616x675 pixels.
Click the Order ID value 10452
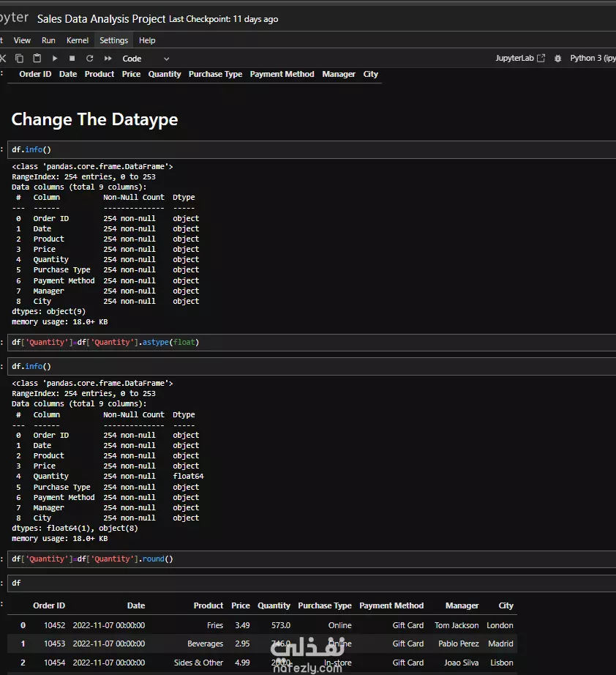pyautogui.click(x=55, y=625)
